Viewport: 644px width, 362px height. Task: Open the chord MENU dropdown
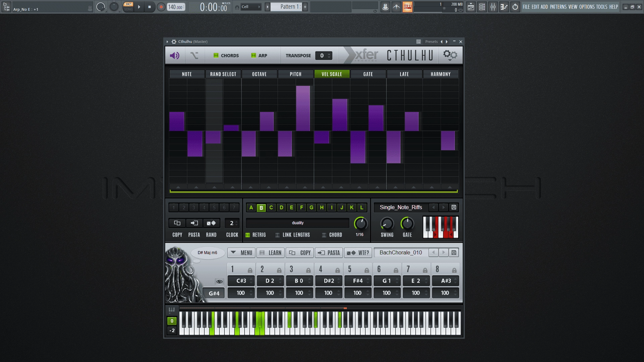(241, 253)
